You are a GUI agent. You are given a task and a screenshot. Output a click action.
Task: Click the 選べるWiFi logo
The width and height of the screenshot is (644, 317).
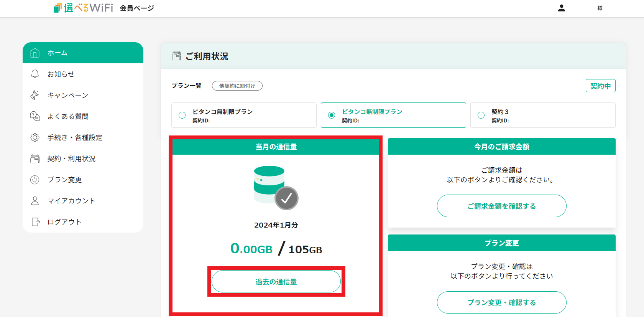(83, 8)
